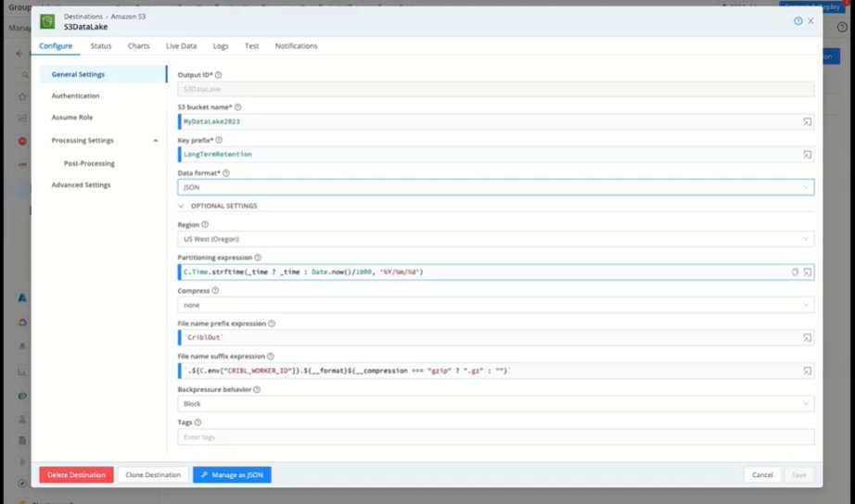Switch to the Logs tab
The width and height of the screenshot is (855, 504).
point(221,46)
